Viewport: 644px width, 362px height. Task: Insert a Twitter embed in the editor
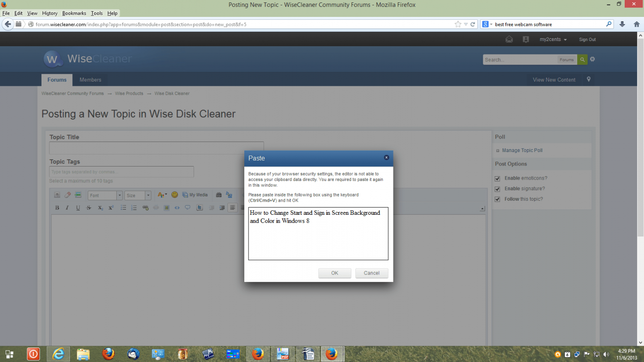click(x=199, y=208)
